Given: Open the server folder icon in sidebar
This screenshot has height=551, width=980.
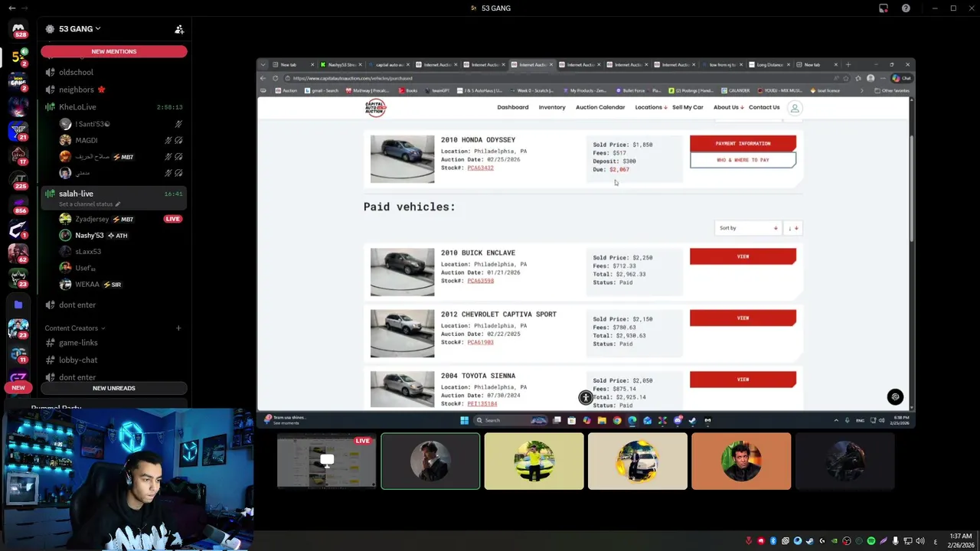Looking at the screenshot, I should click(18, 305).
